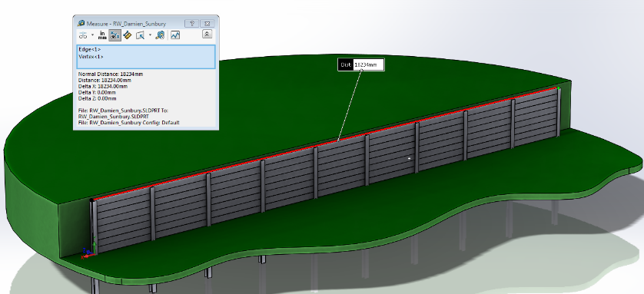644x294 pixels.
Task: Open Help in the Measure dialog
Action: [x=192, y=23]
